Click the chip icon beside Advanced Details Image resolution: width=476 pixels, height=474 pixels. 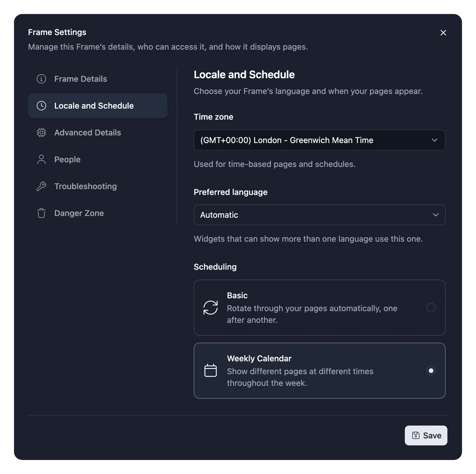41,133
